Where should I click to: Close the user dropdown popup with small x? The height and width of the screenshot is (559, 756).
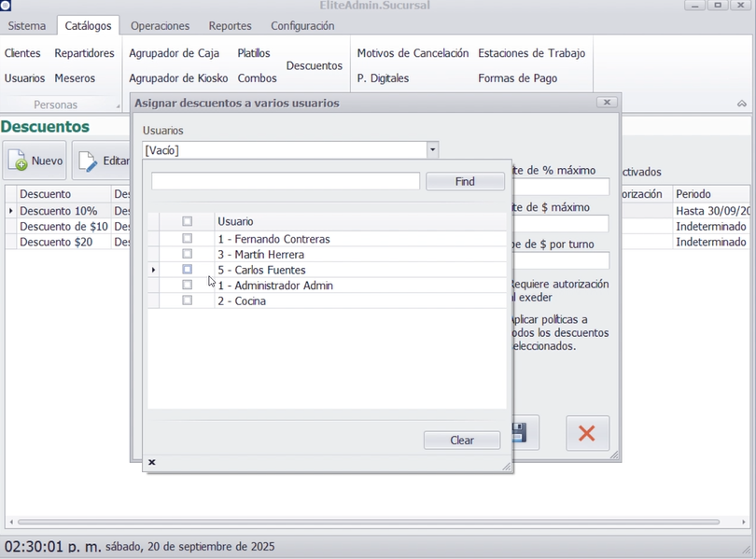(x=152, y=462)
